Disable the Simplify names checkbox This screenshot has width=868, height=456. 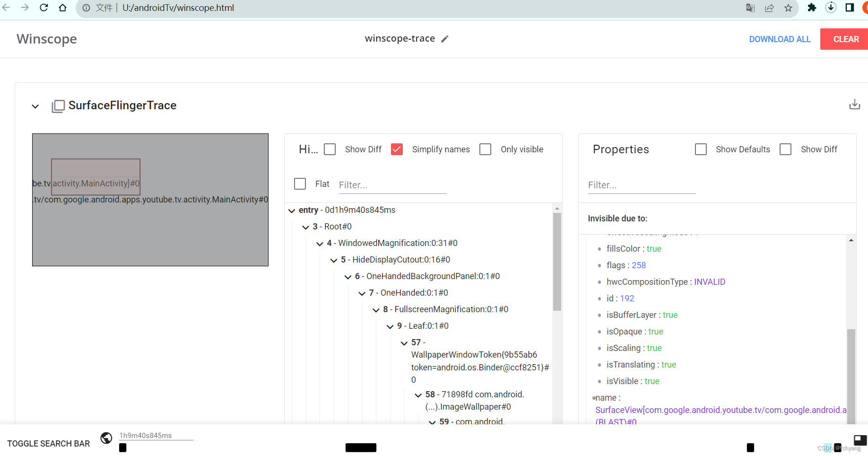(x=397, y=149)
